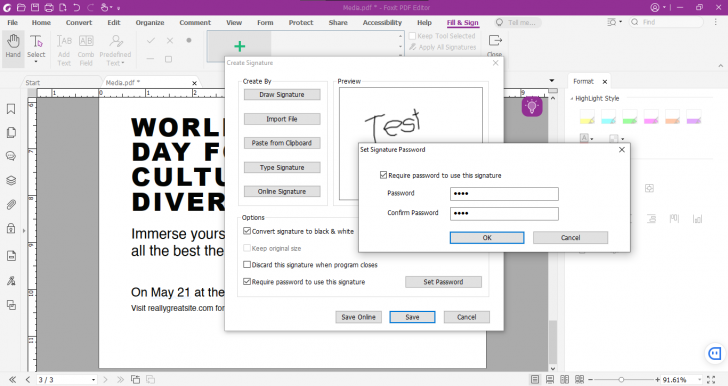
Task: Click the Print icon in the quick toolbar
Action: [x=49, y=7]
